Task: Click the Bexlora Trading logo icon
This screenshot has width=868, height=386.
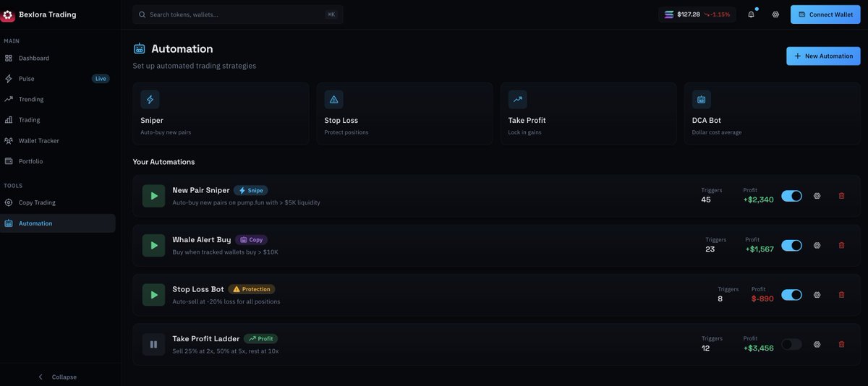Action: pyautogui.click(x=9, y=14)
